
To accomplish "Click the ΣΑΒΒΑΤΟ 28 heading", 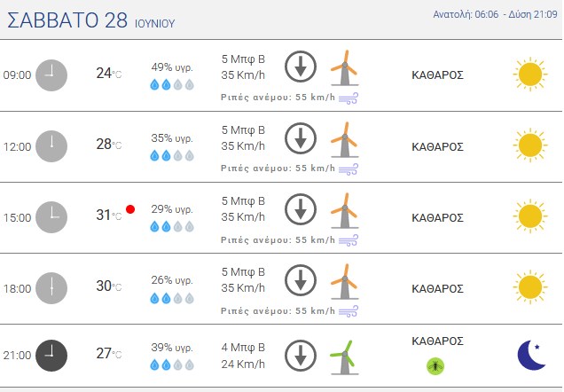I will [67, 20].
